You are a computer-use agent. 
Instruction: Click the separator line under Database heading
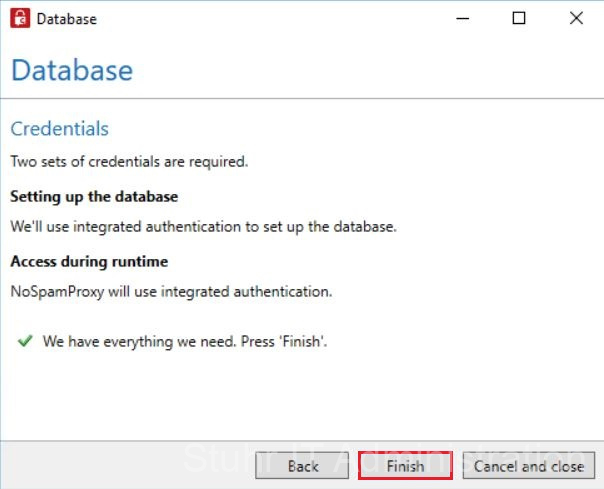302,98
